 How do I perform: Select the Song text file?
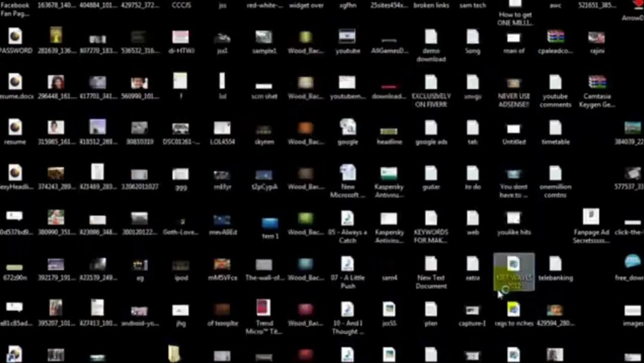[x=473, y=36]
